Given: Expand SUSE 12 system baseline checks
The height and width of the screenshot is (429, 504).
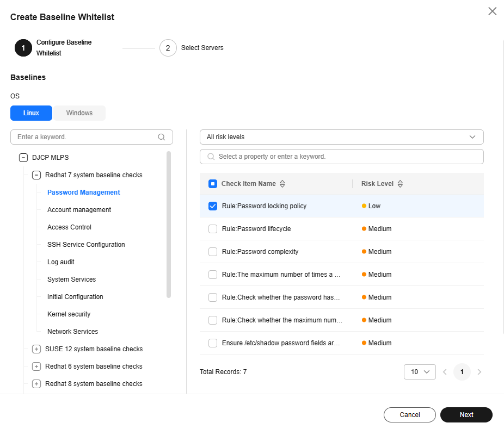Looking at the screenshot, I should (x=36, y=349).
